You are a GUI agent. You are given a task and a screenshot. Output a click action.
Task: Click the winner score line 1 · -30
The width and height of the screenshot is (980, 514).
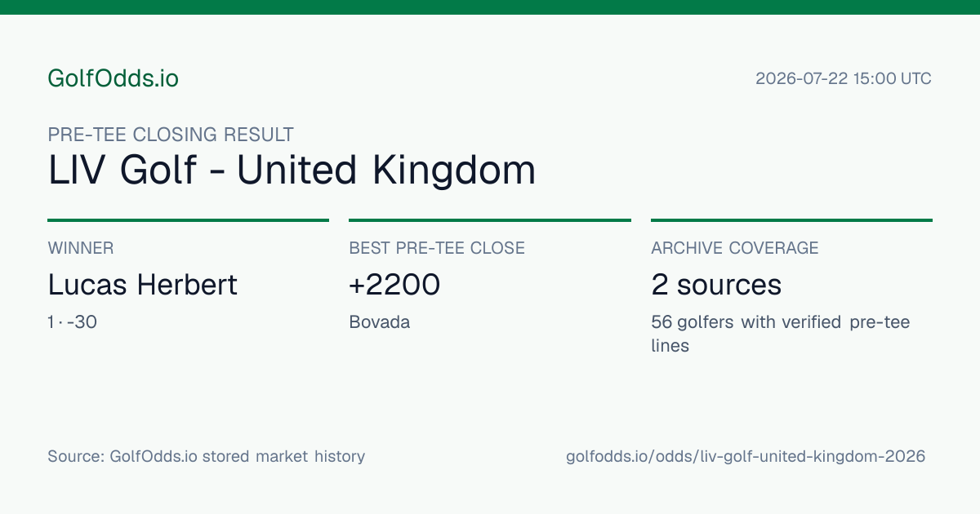[73, 322]
